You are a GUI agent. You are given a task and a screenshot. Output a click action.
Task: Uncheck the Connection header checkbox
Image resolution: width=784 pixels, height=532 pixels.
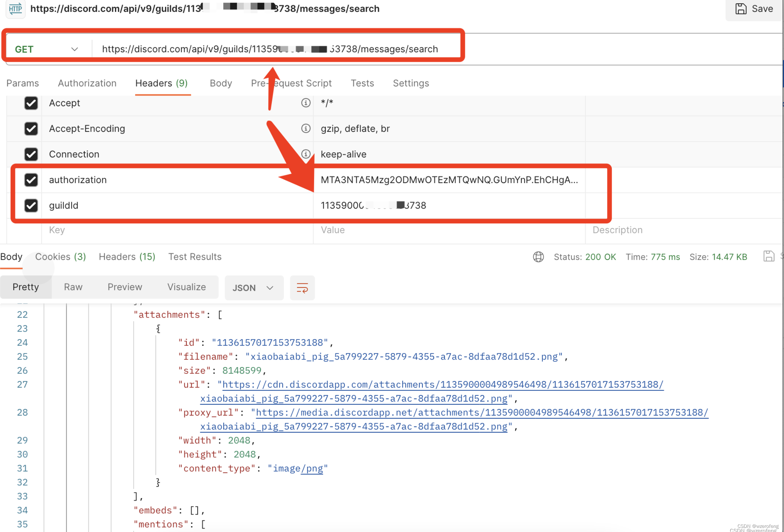(31, 154)
